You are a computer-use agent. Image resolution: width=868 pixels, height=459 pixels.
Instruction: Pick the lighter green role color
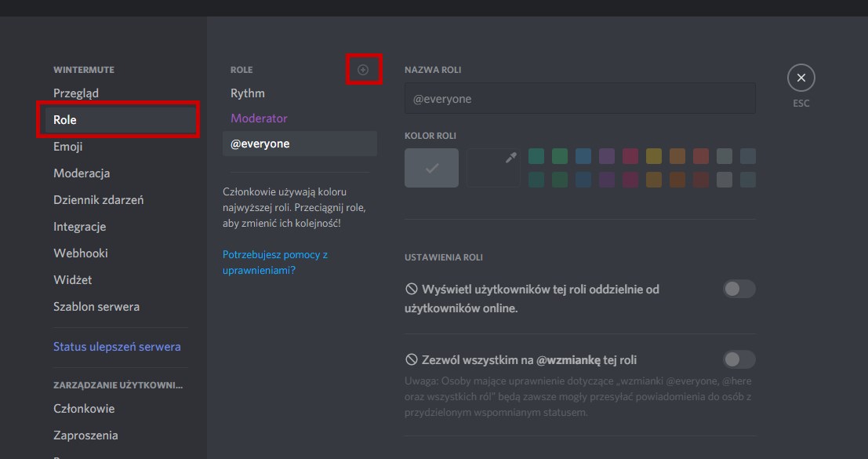click(560, 156)
